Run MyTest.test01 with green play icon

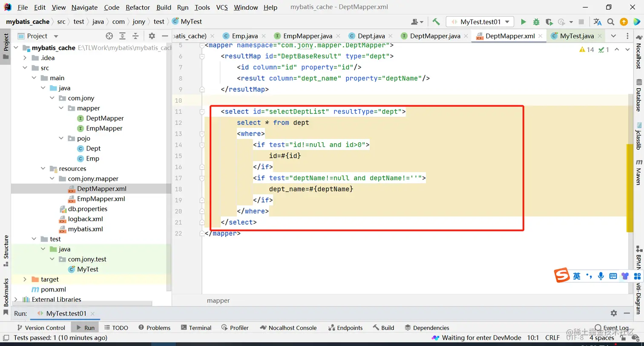[523, 22]
